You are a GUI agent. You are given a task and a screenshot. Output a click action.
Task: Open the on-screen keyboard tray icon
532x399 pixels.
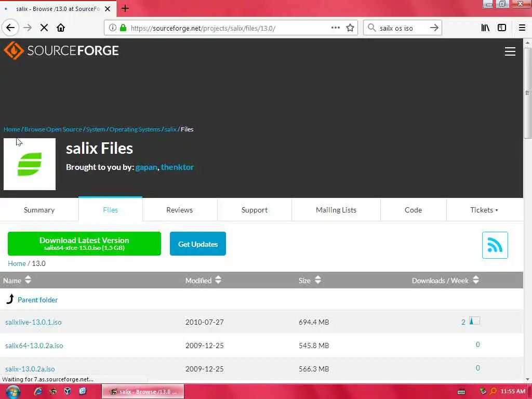(461, 392)
